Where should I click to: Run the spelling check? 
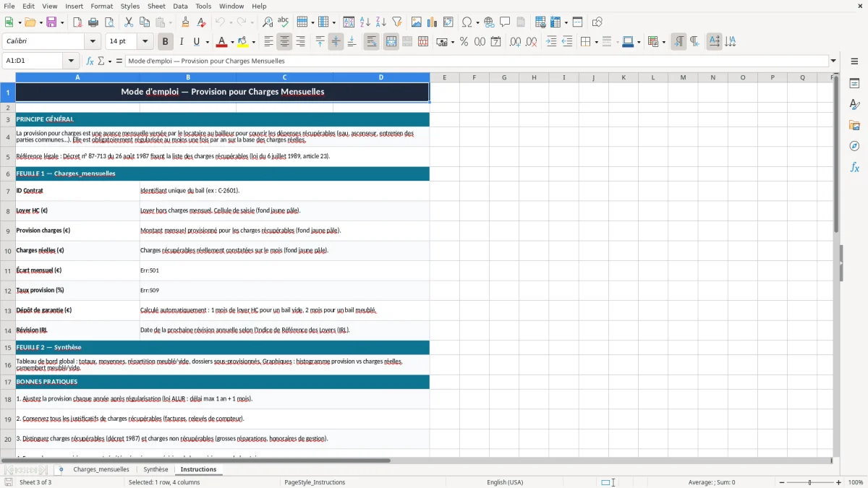tap(284, 22)
